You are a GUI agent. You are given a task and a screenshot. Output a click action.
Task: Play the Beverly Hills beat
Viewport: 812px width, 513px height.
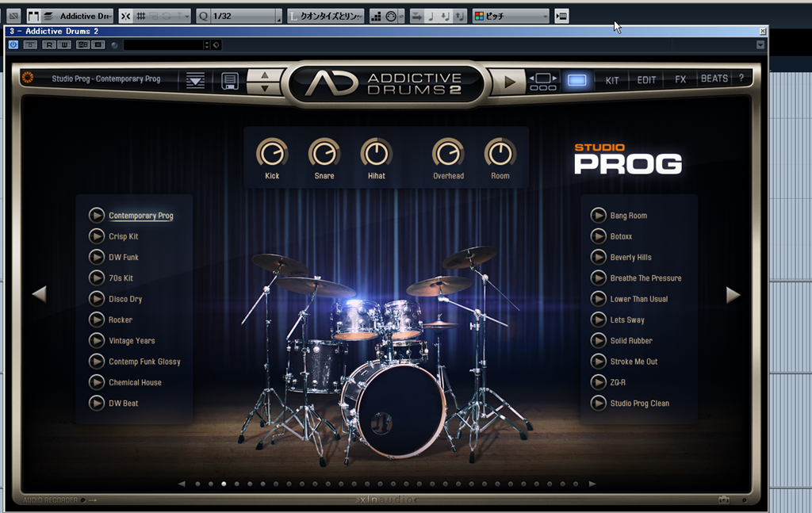[x=598, y=257]
